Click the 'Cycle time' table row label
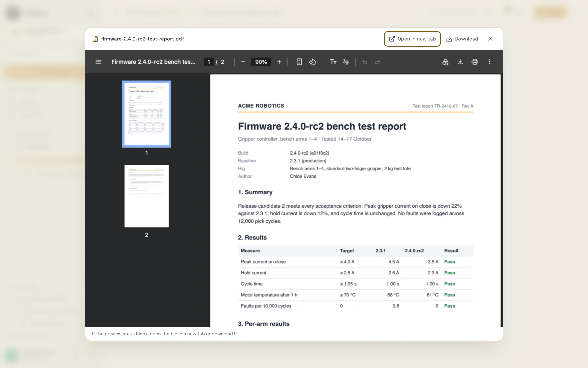Screen dimensions: 588x368 point(252,284)
